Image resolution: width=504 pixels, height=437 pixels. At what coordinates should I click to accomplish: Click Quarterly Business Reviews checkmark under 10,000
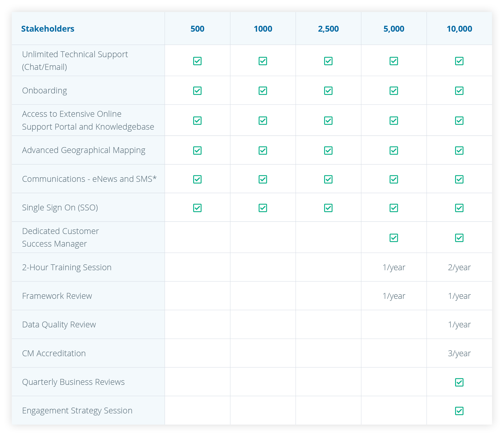(x=459, y=382)
